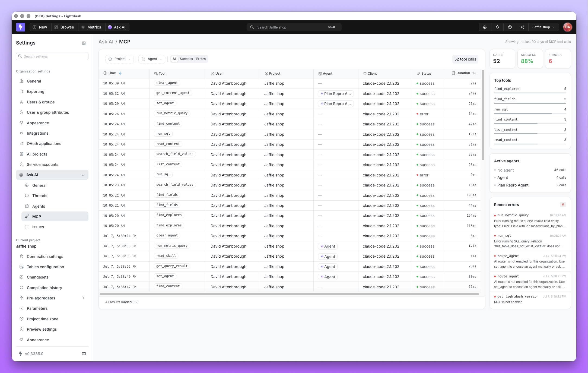Open the DA user avatar menu
588x373 pixels.
(567, 27)
